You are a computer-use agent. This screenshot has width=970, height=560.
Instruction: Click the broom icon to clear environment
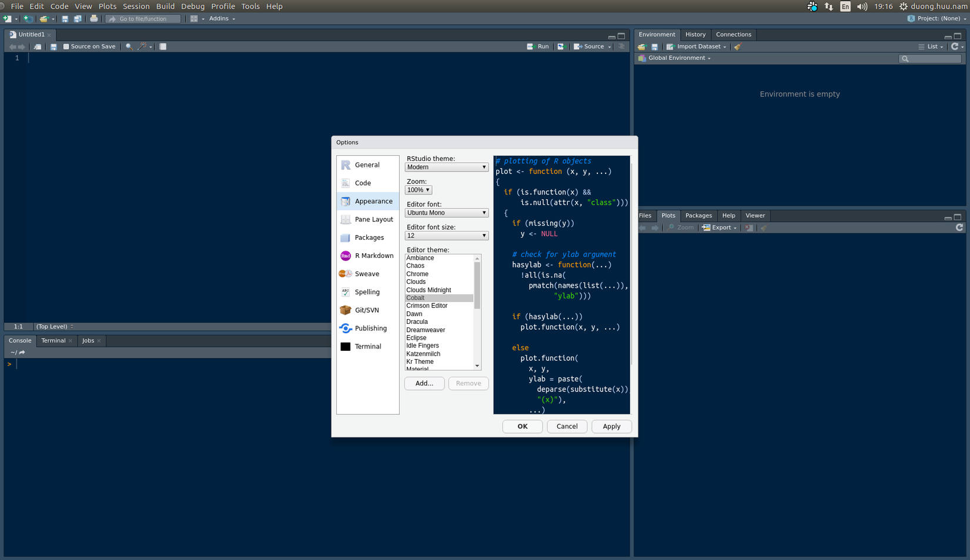[737, 46]
